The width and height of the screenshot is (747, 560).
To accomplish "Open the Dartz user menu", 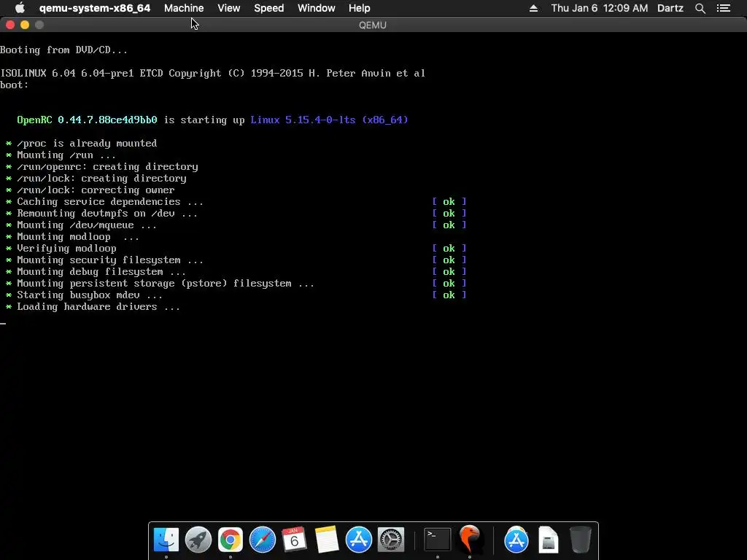I will tap(670, 8).
